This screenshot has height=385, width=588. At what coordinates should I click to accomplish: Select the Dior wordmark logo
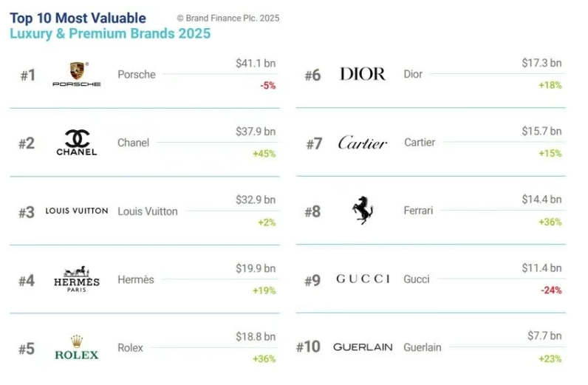(362, 74)
